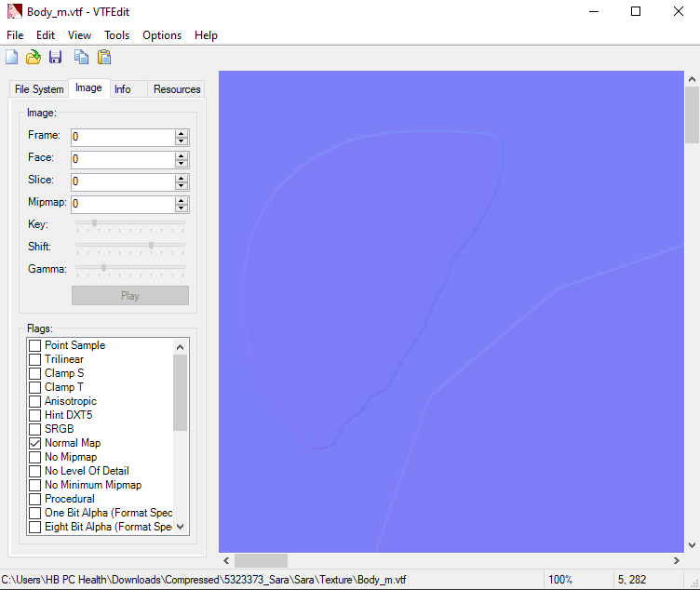700x590 pixels.
Task: Switch to the File System tab
Action: [39, 89]
